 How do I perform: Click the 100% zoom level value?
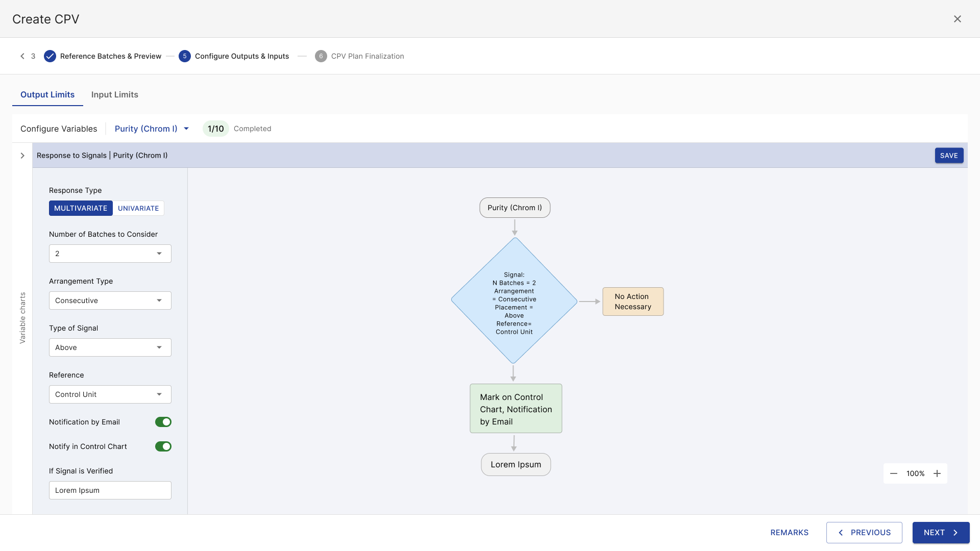[915, 473]
